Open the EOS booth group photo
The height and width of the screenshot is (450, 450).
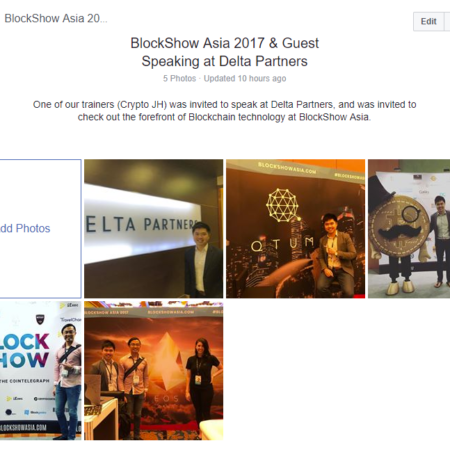coord(154,371)
